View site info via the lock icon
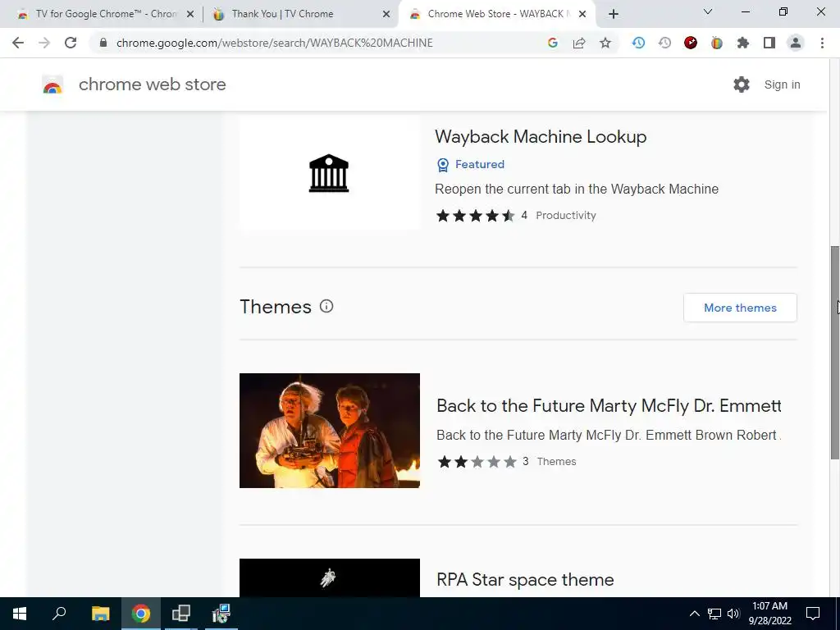This screenshot has width=840, height=630. [x=103, y=43]
